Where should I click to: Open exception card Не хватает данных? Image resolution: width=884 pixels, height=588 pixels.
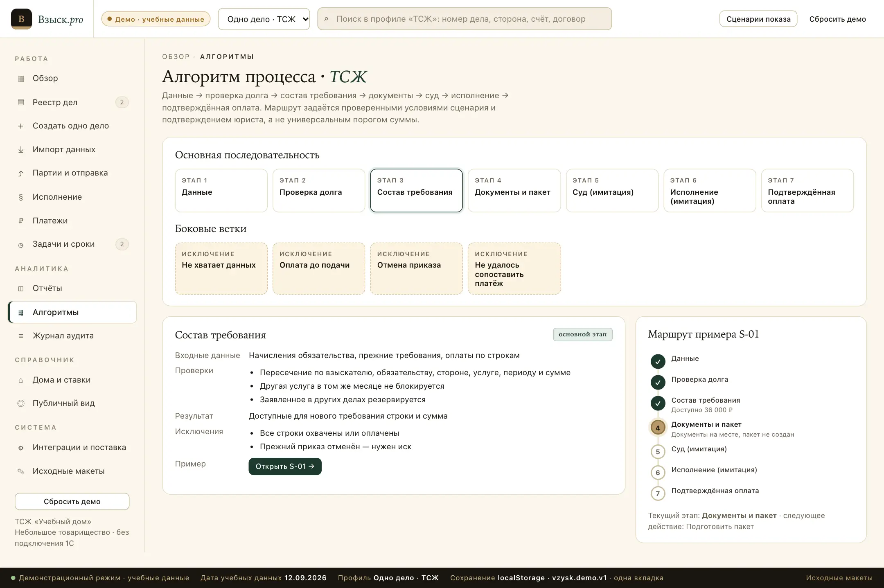221,268
